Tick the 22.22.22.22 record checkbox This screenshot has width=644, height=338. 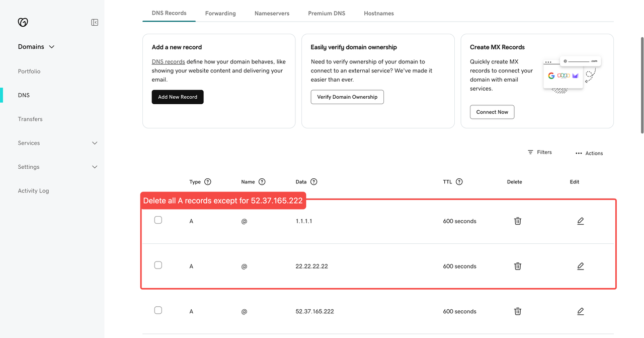(158, 265)
